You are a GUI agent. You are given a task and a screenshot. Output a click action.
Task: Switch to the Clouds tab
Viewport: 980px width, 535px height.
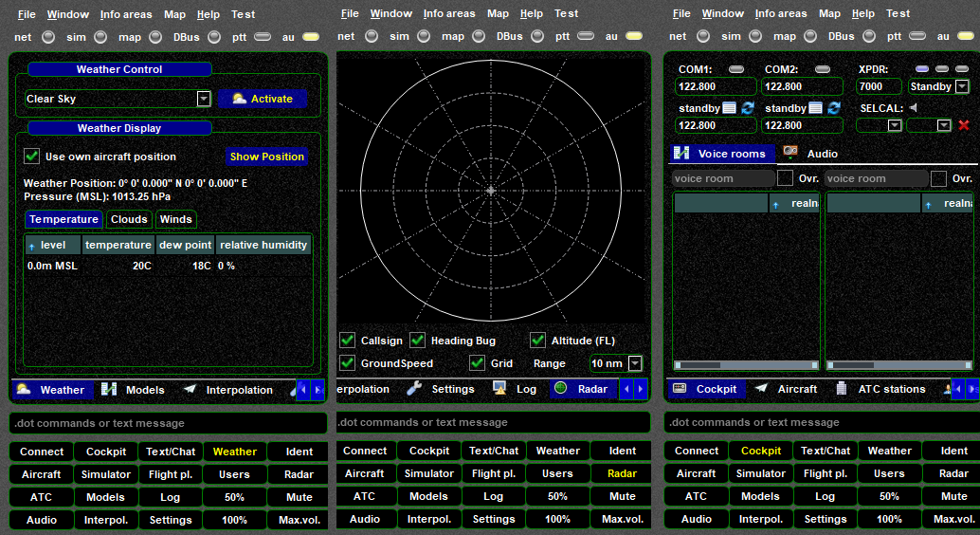click(x=129, y=219)
